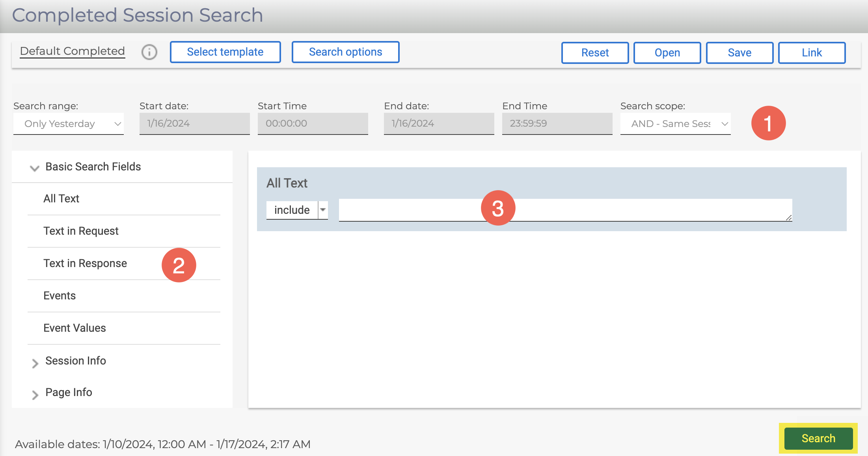Reset the search form
The height and width of the screenshot is (456, 868).
pyautogui.click(x=595, y=53)
